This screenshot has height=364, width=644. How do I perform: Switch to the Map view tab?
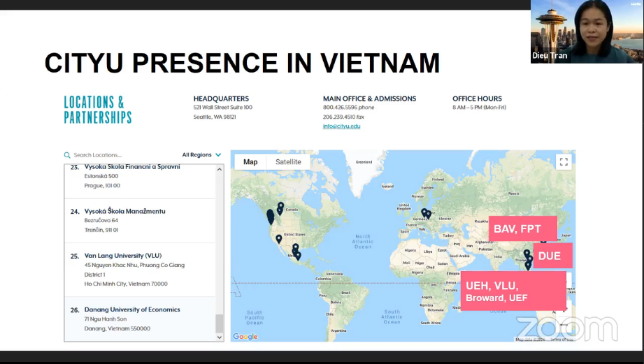tap(250, 161)
